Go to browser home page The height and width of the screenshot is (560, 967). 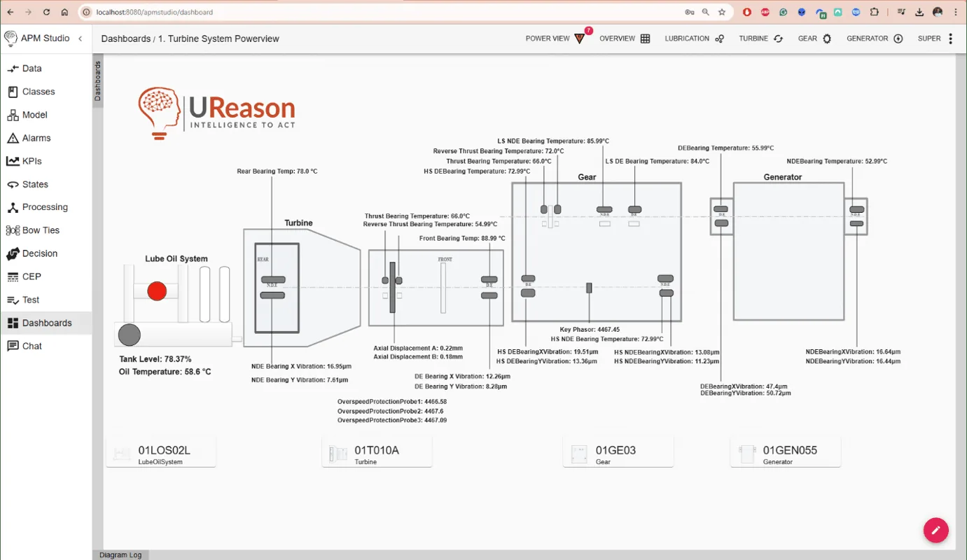(x=64, y=12)
